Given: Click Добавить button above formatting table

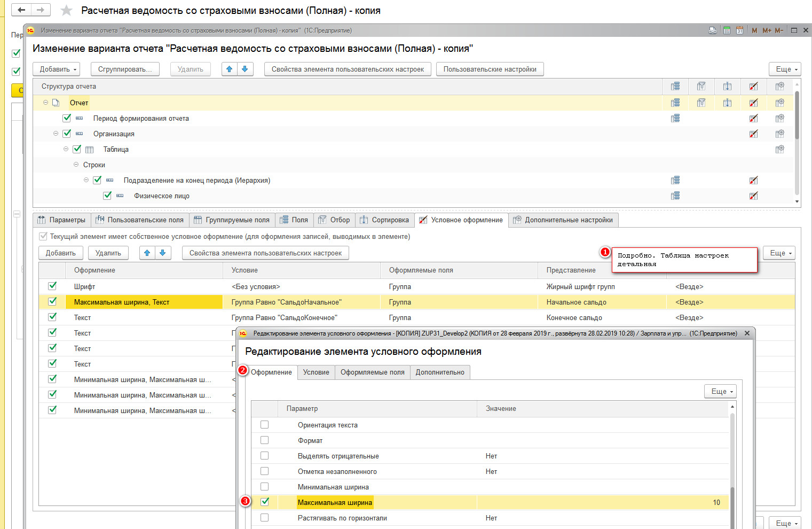Looking at the screenshot, I should point(60,253).
